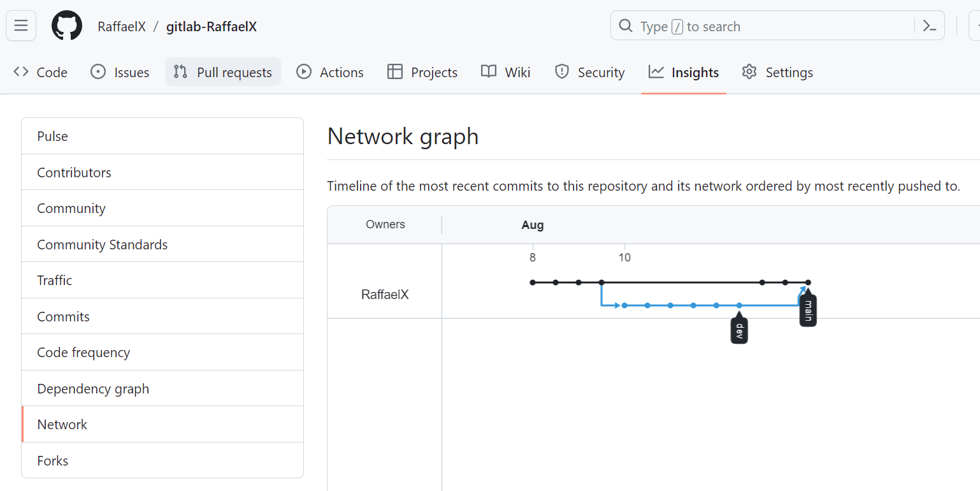Click the main branch label
Viewport: 980px width, 491px height.
pos(808,310)
